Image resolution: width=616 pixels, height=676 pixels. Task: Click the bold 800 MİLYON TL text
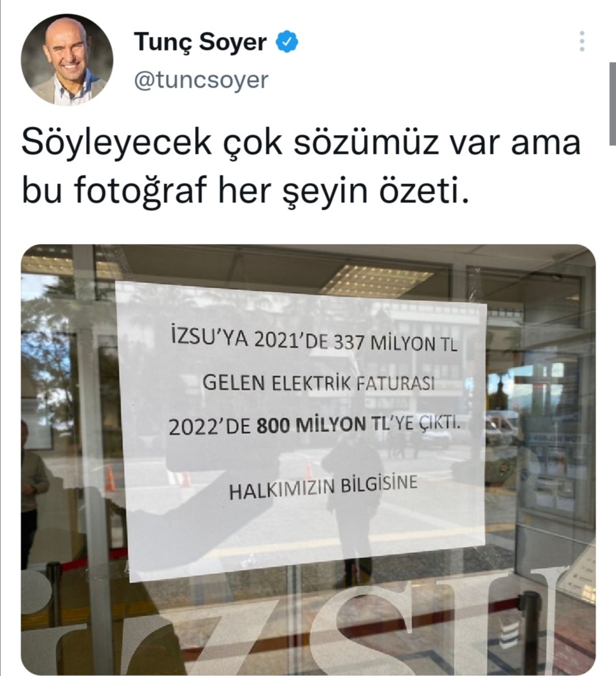pos(317,425)
